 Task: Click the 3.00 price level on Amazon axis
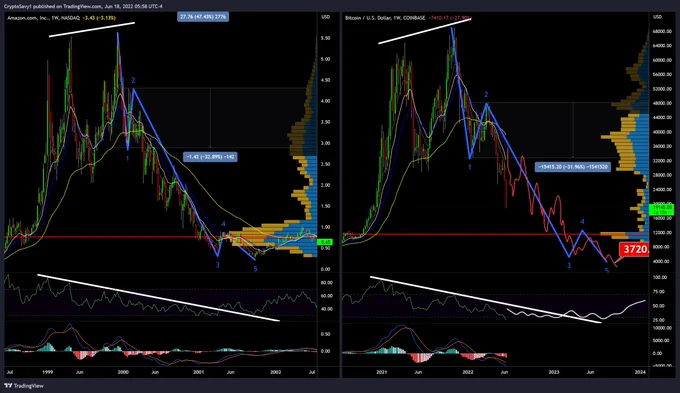pyautogui.click(x=325, y=143)
